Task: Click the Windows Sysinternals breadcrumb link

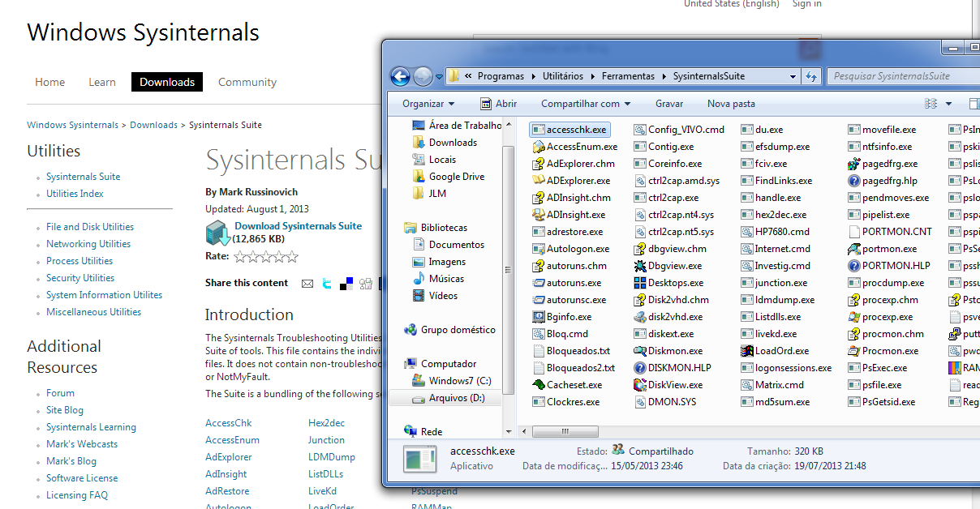Action: tap(72, 125)
